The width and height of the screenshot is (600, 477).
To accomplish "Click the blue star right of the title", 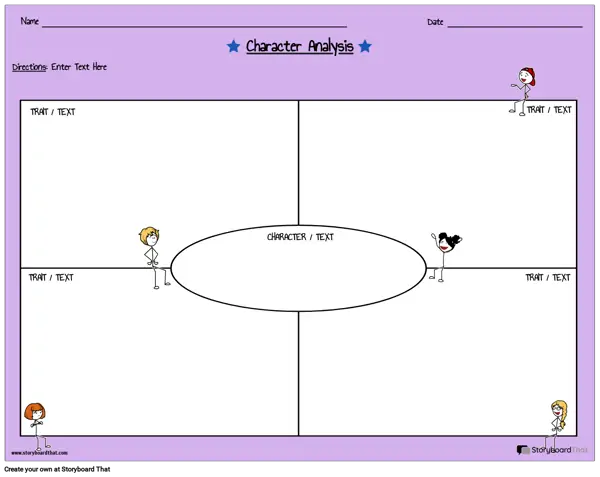I will pos(365,46).
